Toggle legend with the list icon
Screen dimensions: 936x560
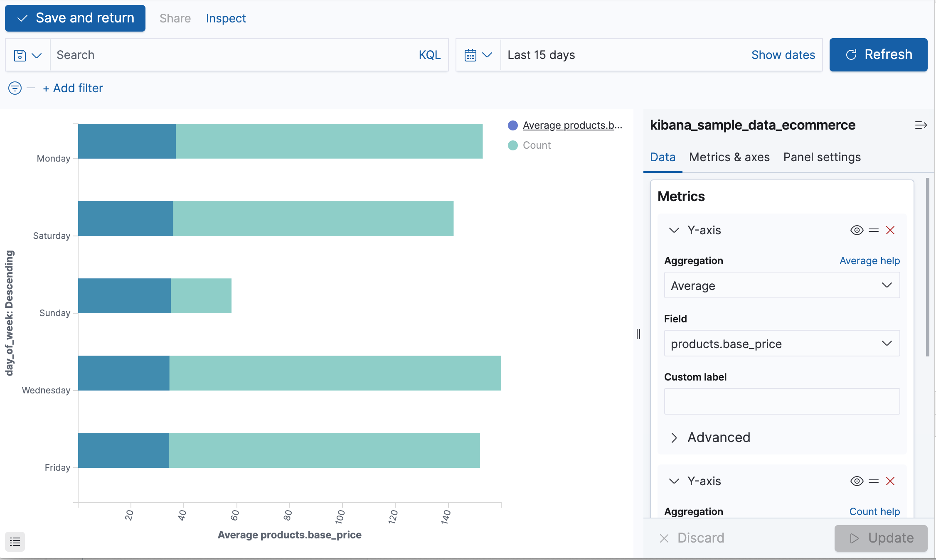[15, 542]
